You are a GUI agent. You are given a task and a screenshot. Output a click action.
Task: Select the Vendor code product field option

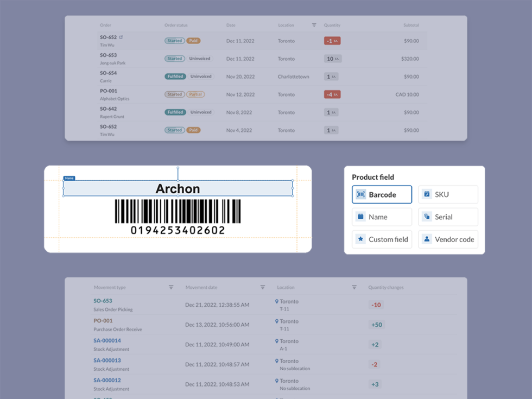tap(448, 239)
